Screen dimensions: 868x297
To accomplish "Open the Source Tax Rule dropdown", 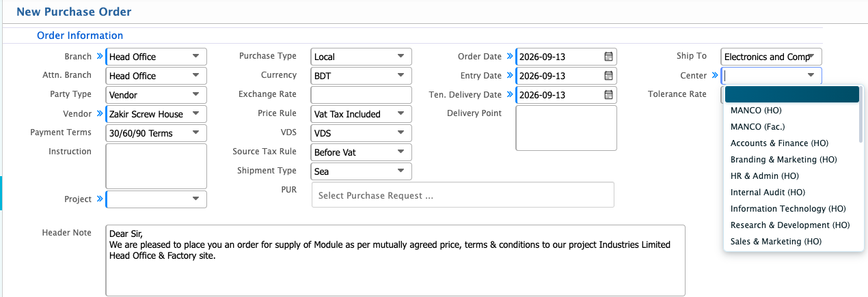I will 362,152.
